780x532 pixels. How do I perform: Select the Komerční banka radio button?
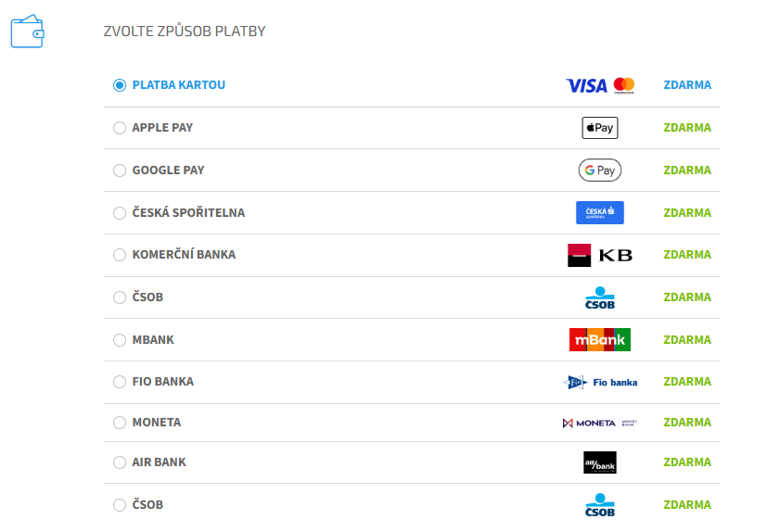click(x=120, y=255)
